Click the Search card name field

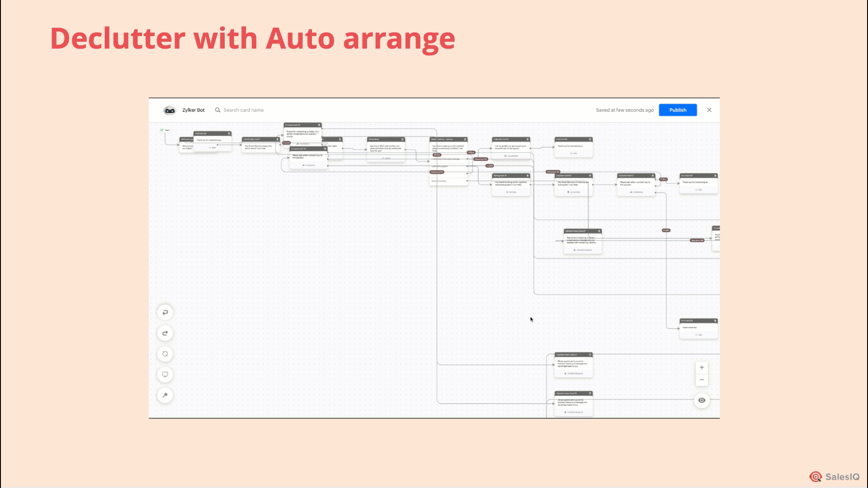point(244,110)
